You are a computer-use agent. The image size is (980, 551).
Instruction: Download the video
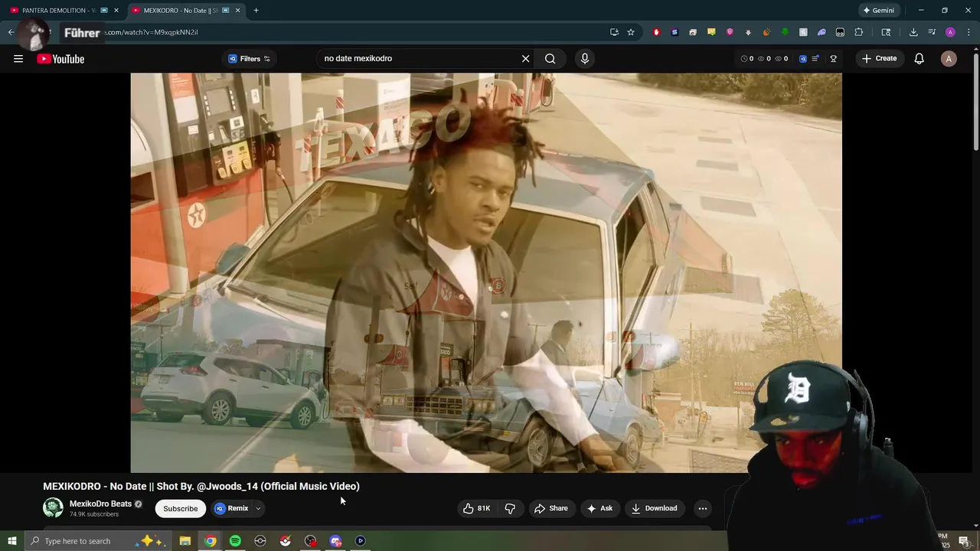[655, 508]
